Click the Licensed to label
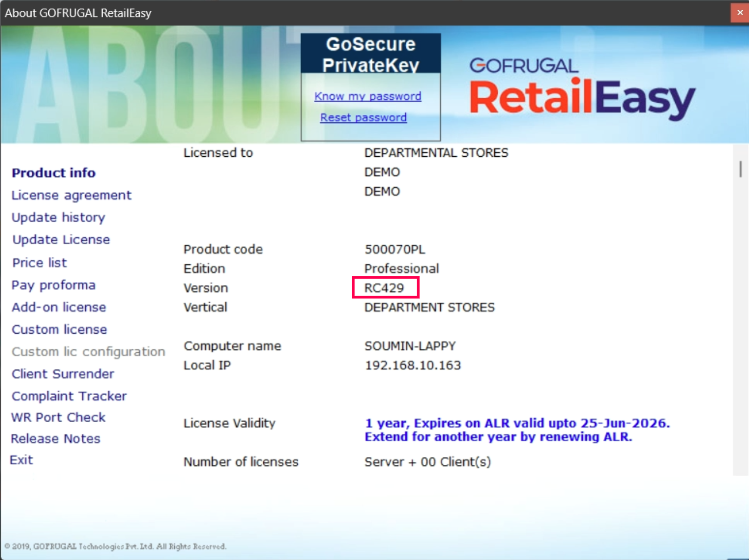This screenshot has width=749, height=560. (218, 153)
